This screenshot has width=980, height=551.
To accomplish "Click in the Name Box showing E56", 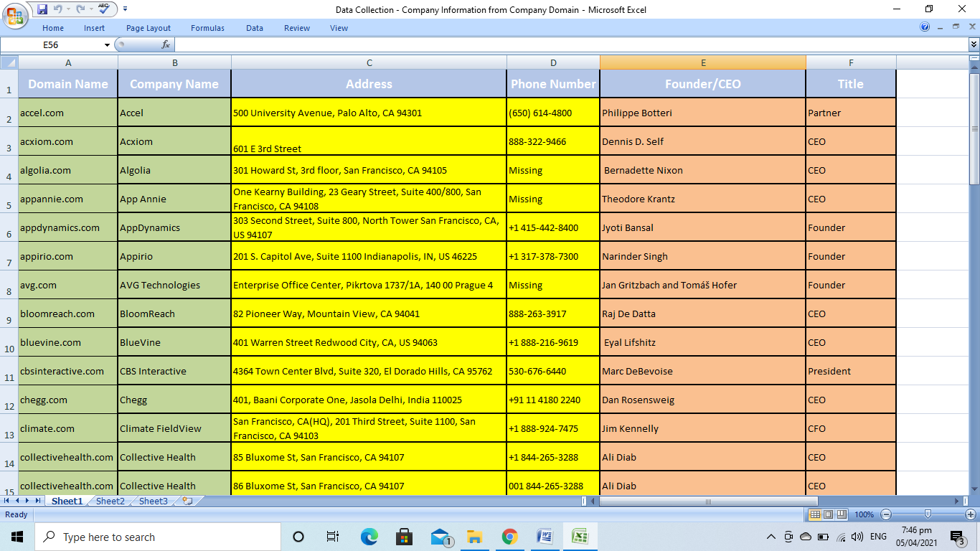I will 51,44.
